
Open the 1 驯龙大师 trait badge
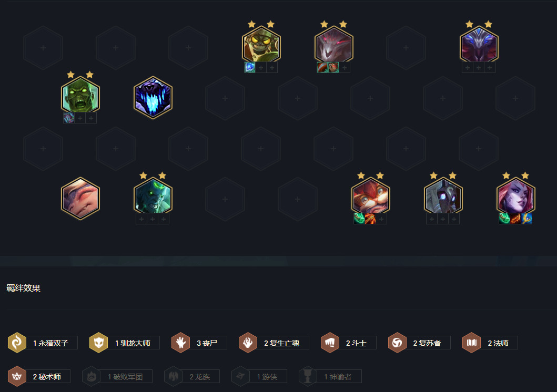pyautogui.click(x=124, y=343)
